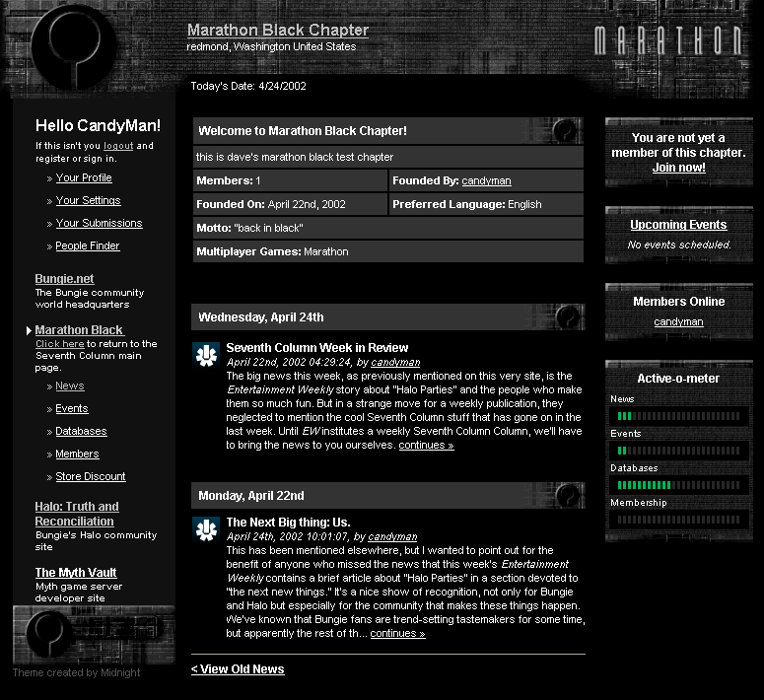Click the Motto: "back in black" row
Image resolution: width=764 pixels, height=700 pixels.
coord(387,228)
